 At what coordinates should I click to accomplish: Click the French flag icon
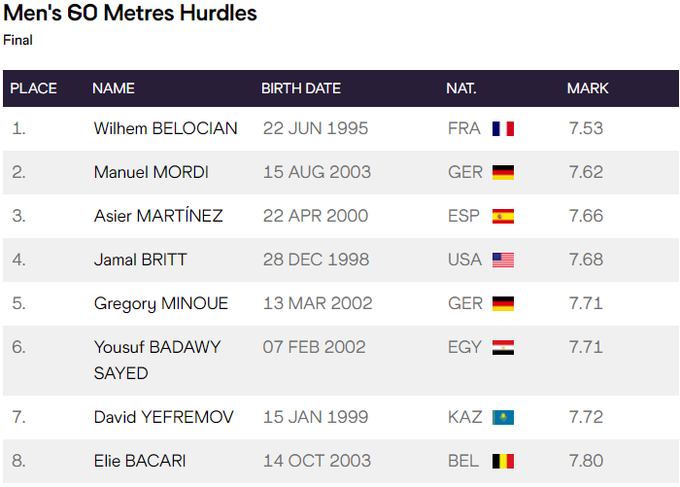pyautogui.click(x=503, y=129)
